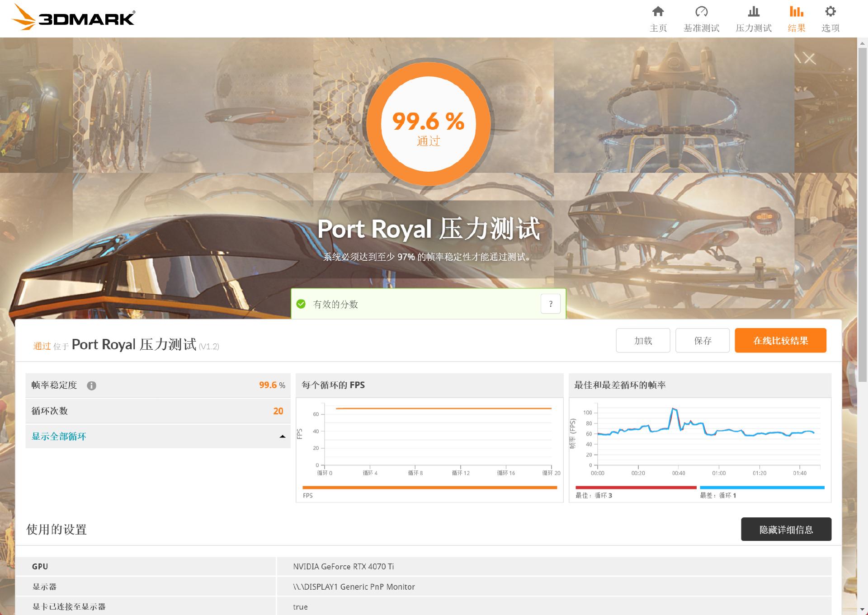Viewport: 868px width, 615px height.
Task: Open the 主页 home page
Action: [x=658, y=18]
